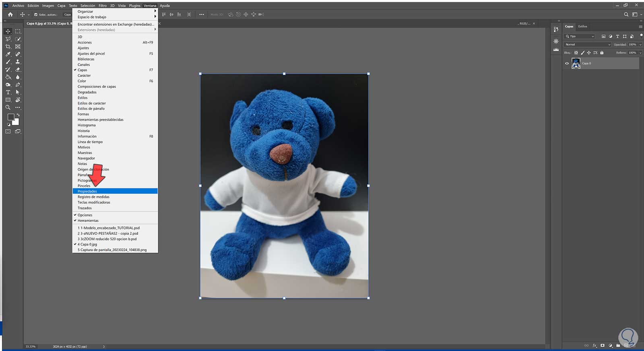Switch to Captura de pantalla_20230224_104838.png document

(x=115, y=250)
